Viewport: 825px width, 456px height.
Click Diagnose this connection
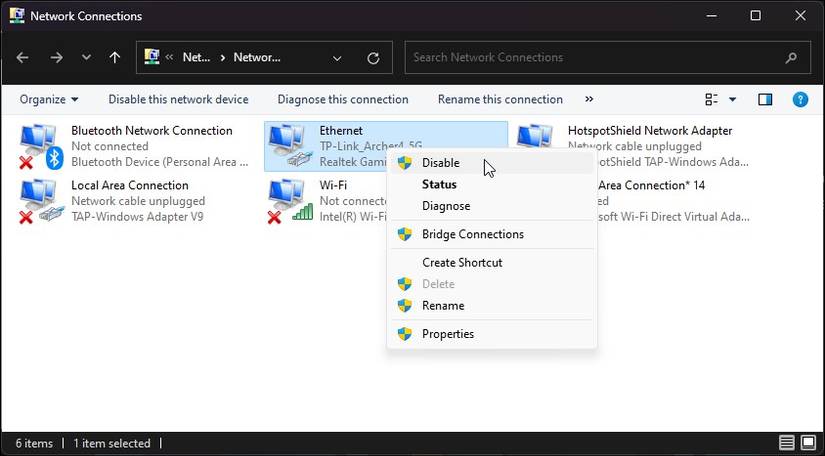coord(343,99)
